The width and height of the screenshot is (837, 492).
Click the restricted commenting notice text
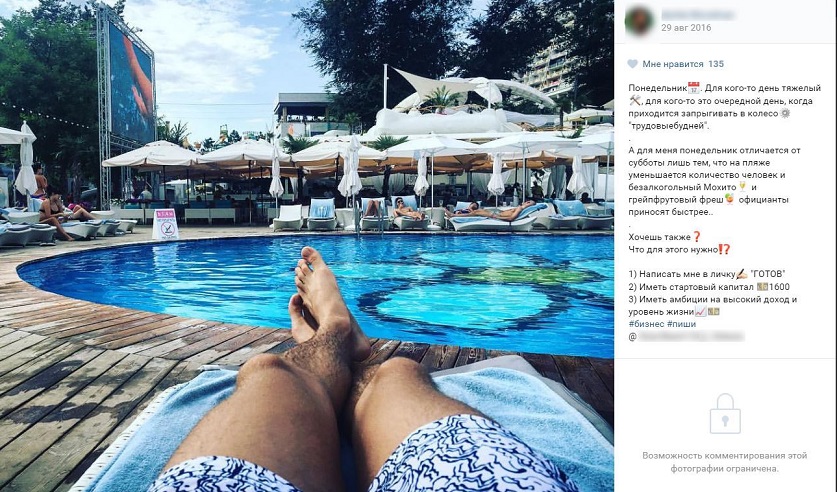click(724, 462)
